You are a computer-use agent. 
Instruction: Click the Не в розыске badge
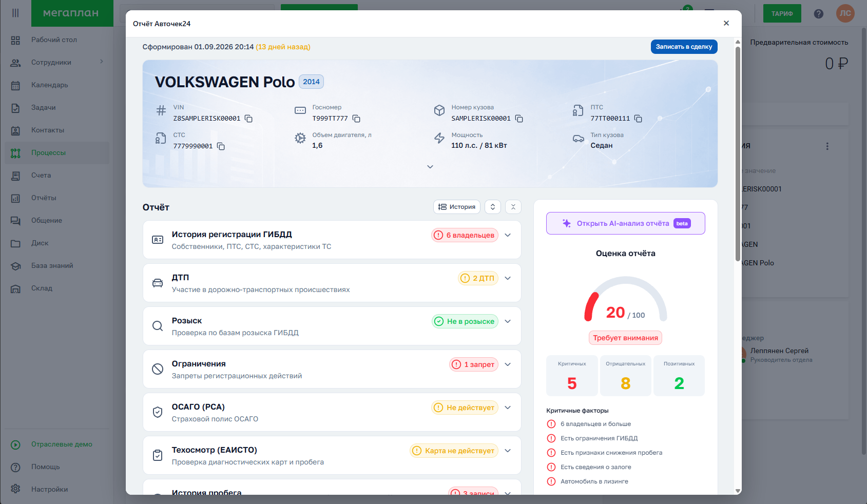465,321
